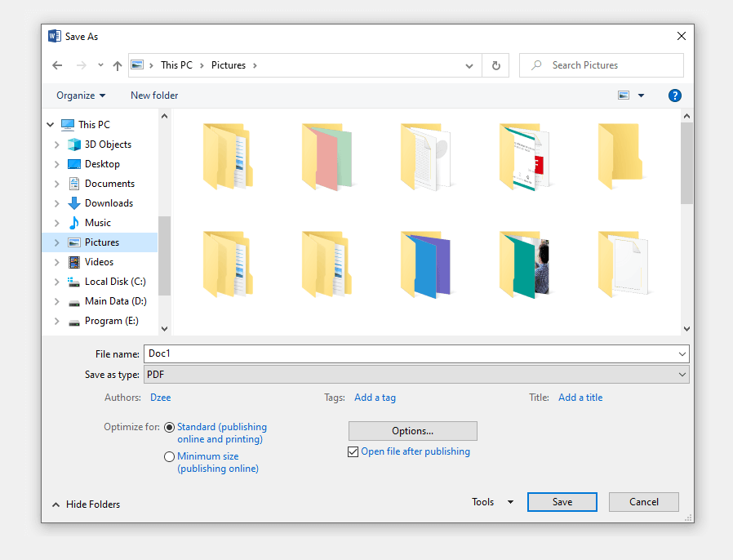This screenshot has width=733, height=560.
Task: Close the Save As dialog
Action: pyautogui.click(x=682, y=36)
